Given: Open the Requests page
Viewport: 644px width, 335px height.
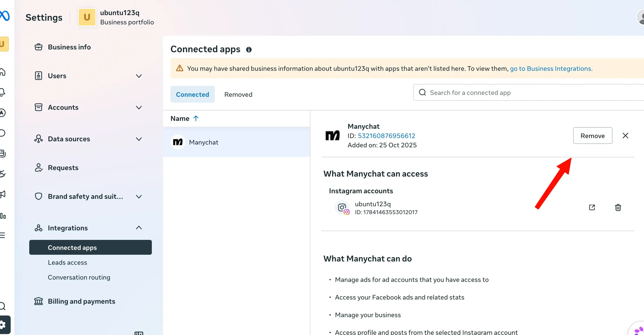Looking at the screenshot, I should click(x=90, y=168).
